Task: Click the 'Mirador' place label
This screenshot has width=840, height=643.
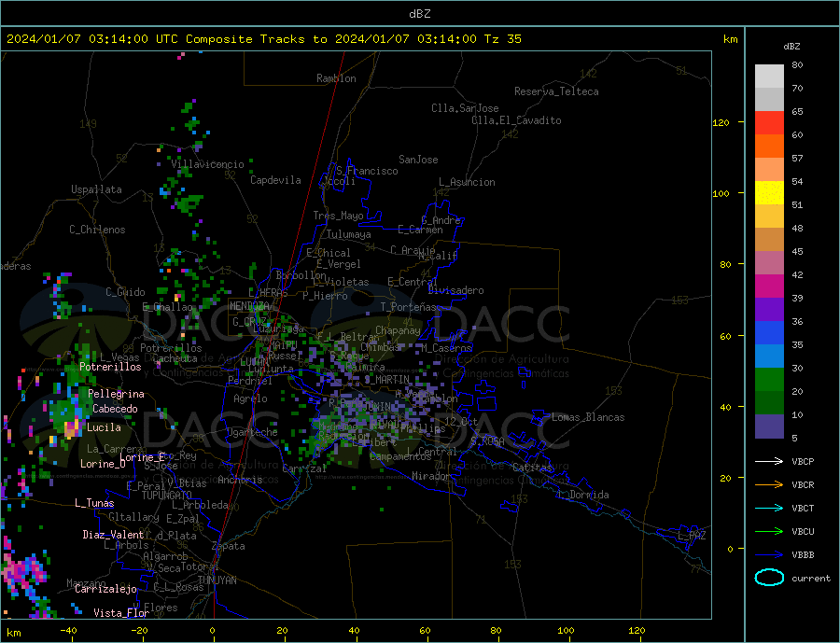Action: [431, 476]
